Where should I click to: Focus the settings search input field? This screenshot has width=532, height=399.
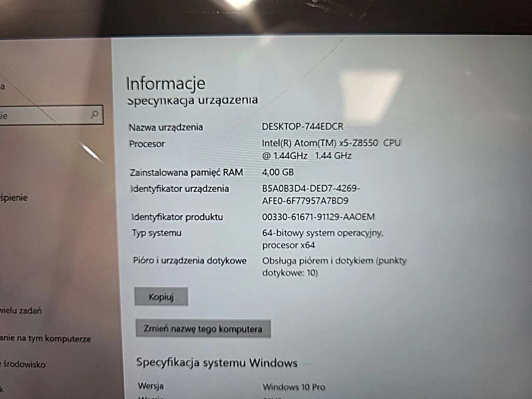point(51,115)
